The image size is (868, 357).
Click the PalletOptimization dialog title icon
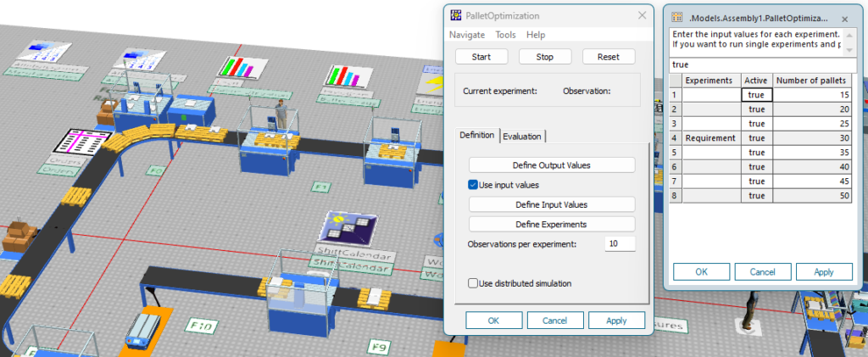coord(458,16)
